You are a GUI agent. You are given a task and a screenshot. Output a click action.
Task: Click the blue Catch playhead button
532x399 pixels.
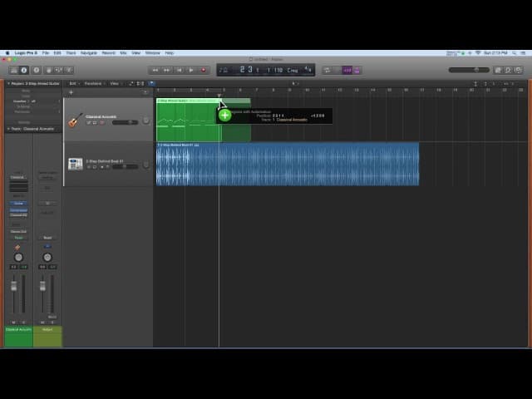151,83
